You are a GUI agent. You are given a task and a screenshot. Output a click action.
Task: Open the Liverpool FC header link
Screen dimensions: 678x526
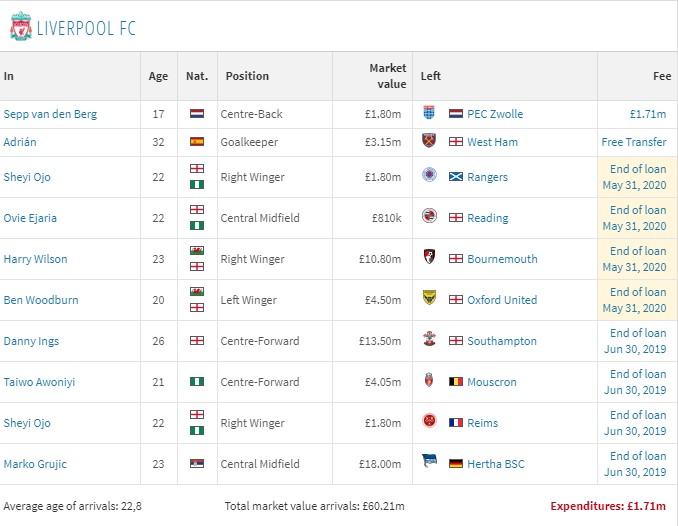click(x=86, y=27)
